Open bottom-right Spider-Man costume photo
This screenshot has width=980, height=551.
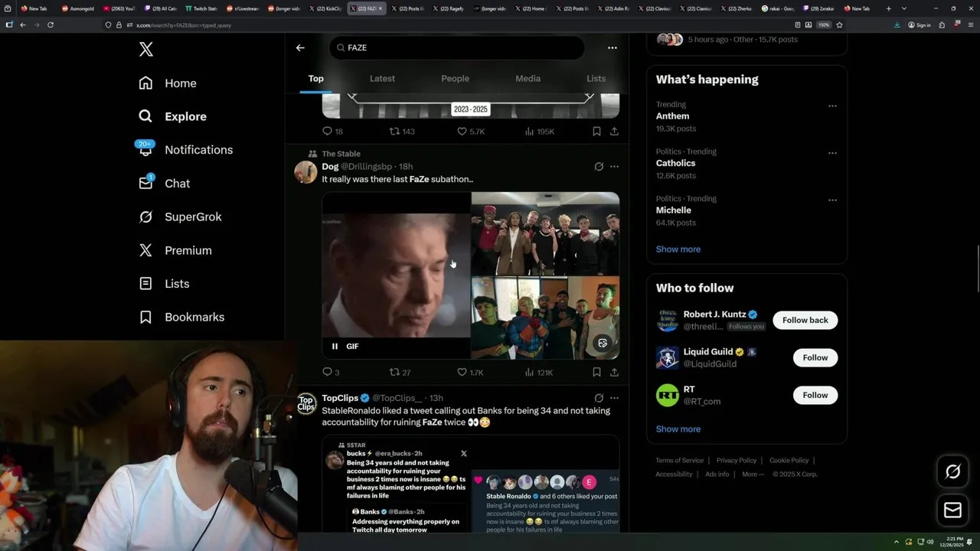tap(545, 318)
